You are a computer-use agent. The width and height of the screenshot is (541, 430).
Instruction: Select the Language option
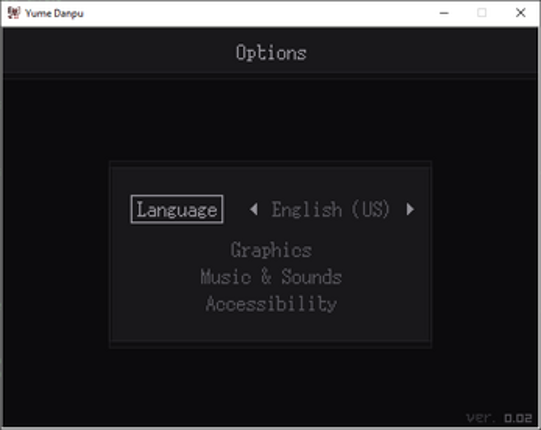177,209
